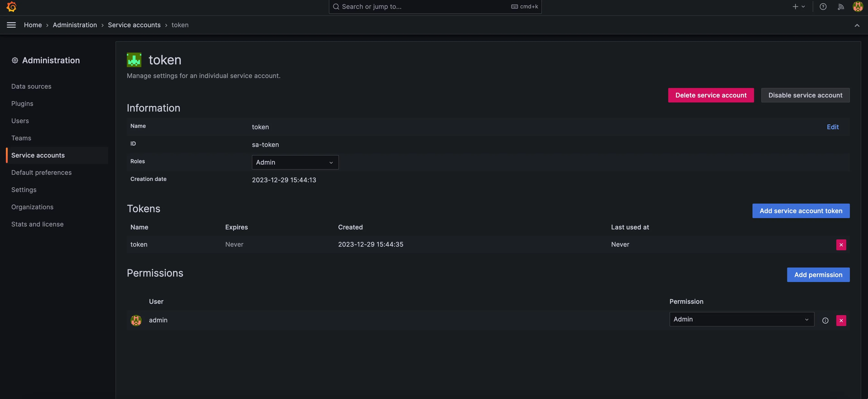The width and height of the screenshot is (868, 399).
Task: Click the Grafana logo icon
Action: click(x=12, y=7)
